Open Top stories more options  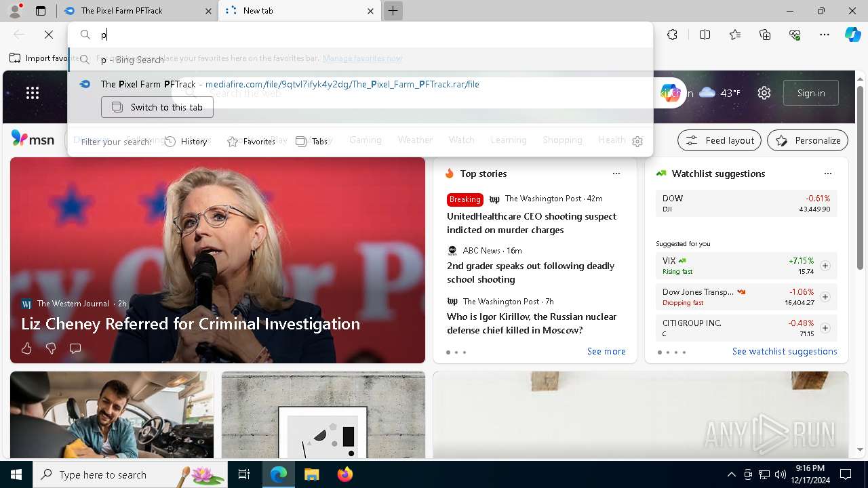(616, 174)
